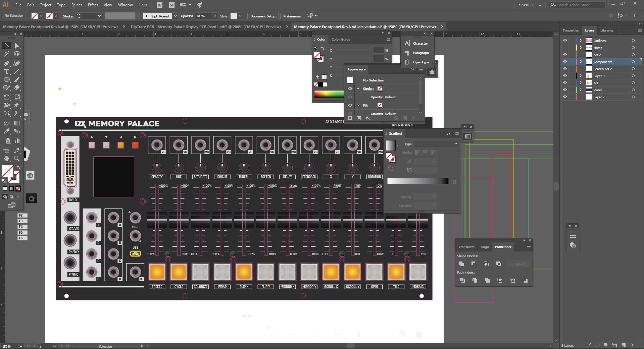Hide the Panel layer
Viewport: 644px width, 349px height.
[x=565, y=90]
